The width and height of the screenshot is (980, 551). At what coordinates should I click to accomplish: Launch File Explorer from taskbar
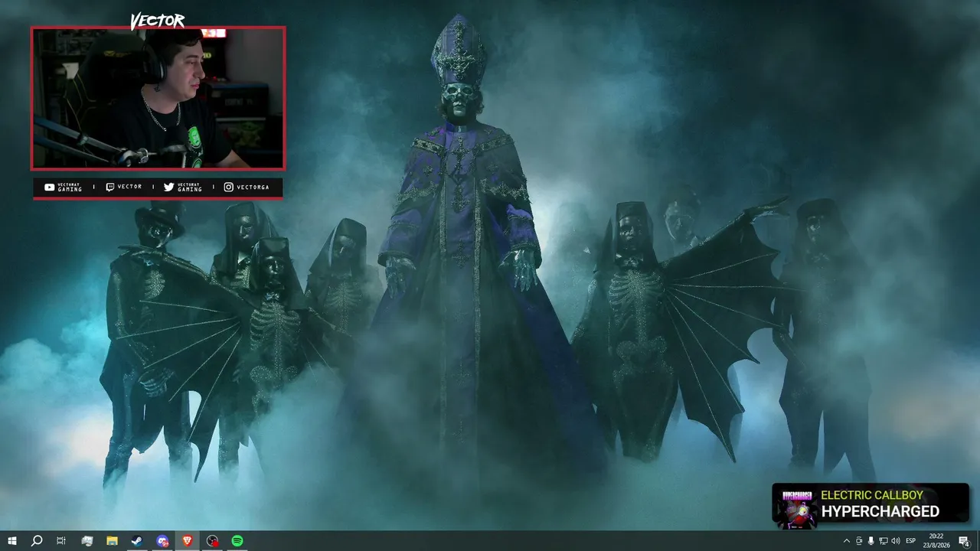coord(112,541)
